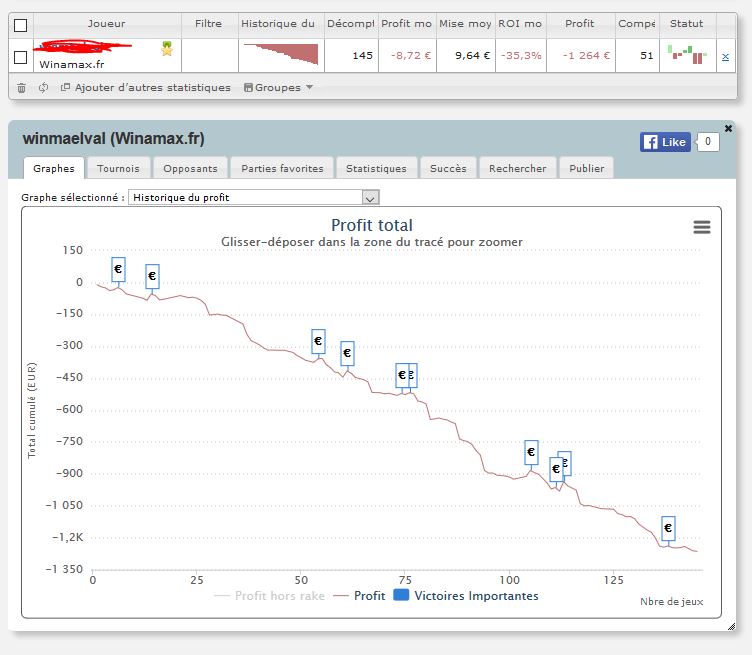Click the -35,3% ROI cell

coord(521,56)
